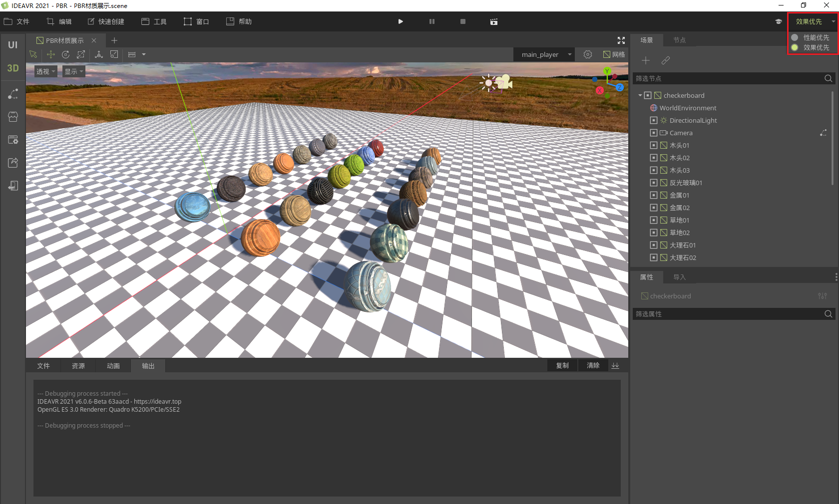Click the snap tool icon
Image resolution: width=839 pixels, height=504 pixels.
pyautogui.click(x=114, y=54)
